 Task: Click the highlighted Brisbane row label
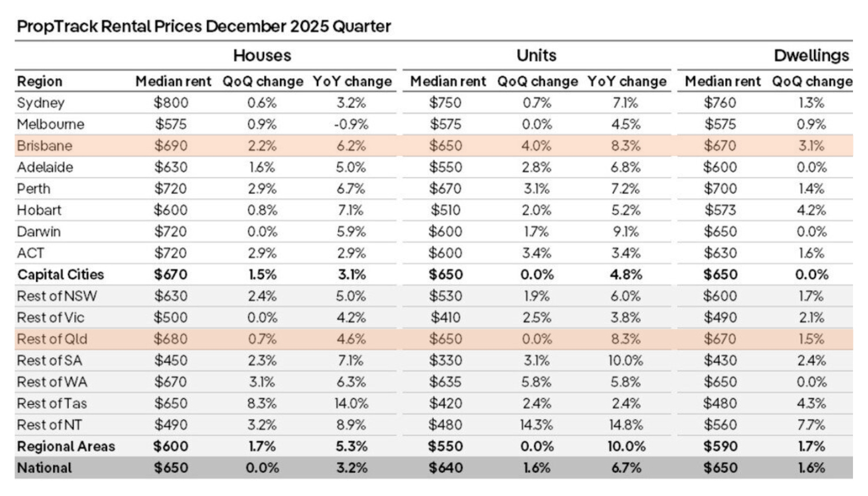45,146
